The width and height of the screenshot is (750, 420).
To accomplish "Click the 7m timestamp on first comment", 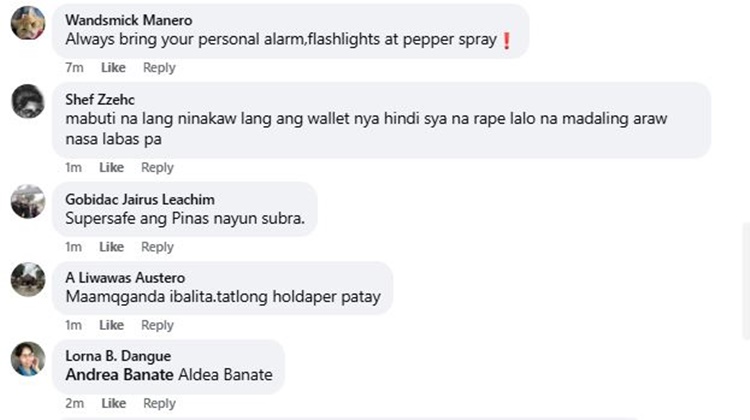I will (x=74, y=67).
